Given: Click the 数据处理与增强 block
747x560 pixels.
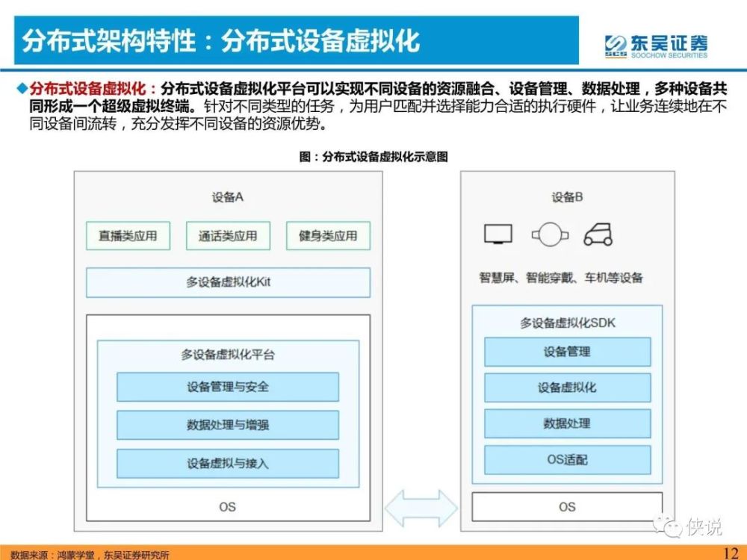Looking at the screenshot, I should click(x=228, y=425).
